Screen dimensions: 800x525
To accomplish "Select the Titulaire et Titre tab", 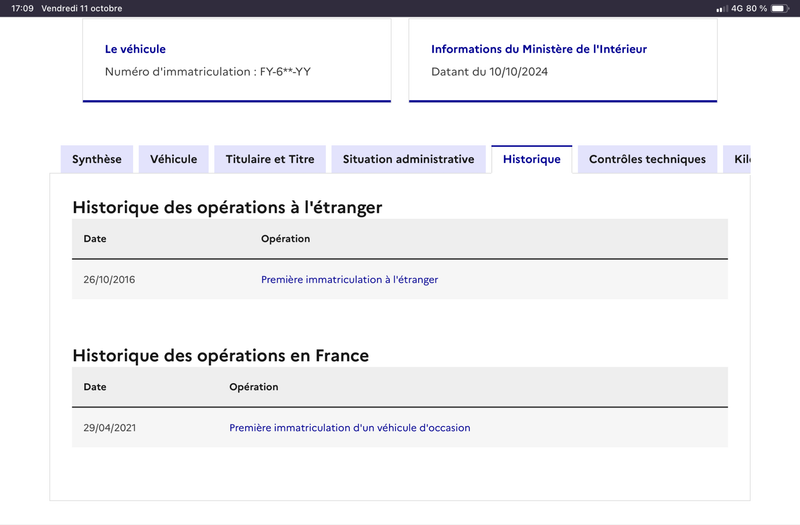I will click(x=270, y=159).
